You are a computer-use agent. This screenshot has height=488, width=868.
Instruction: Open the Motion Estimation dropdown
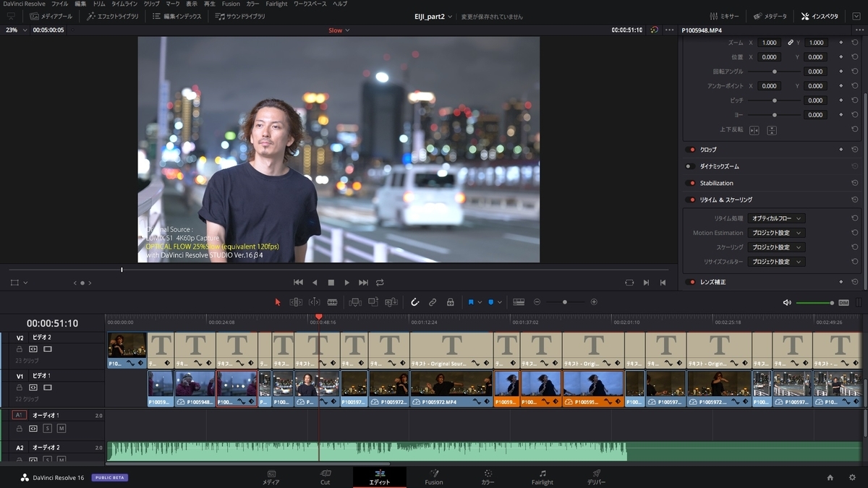pyautogui.click(x=778, y=233)
